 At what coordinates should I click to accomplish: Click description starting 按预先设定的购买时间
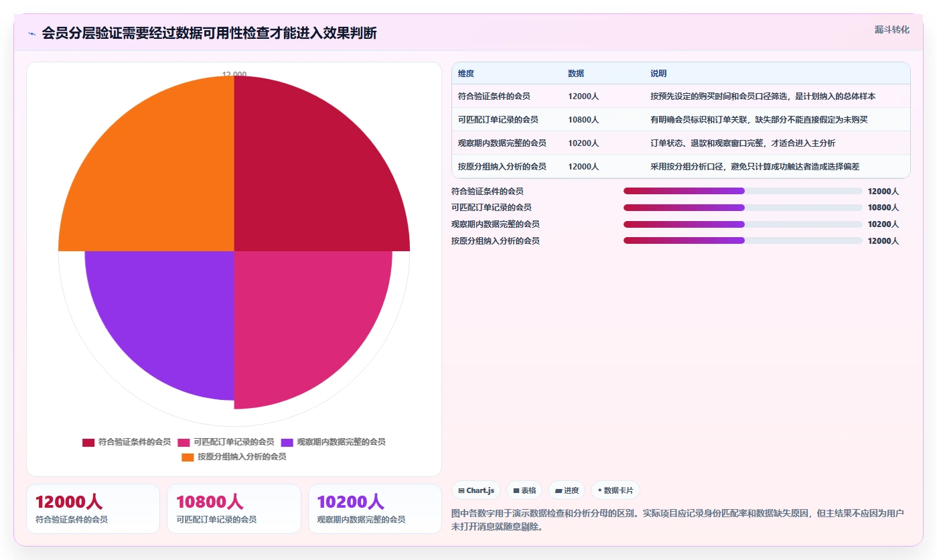(x=763, y=96)
